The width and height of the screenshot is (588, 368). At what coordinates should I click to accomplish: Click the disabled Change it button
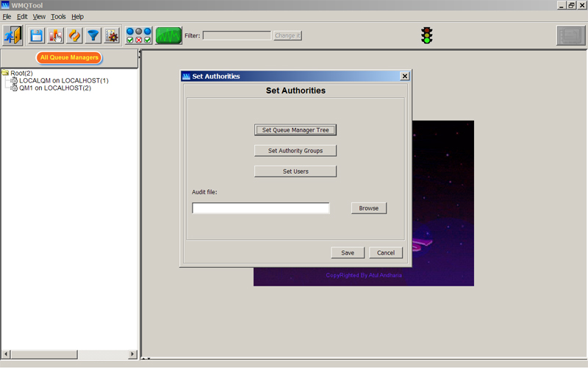coord(287,35)
